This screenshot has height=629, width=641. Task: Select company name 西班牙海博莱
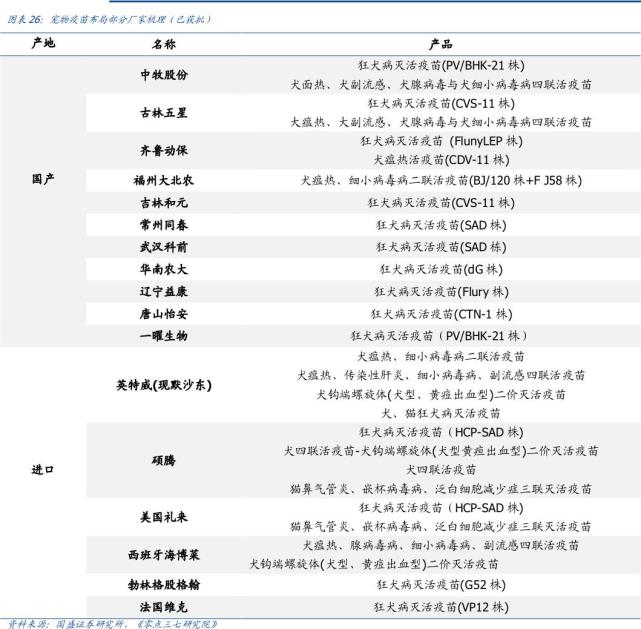164,555
